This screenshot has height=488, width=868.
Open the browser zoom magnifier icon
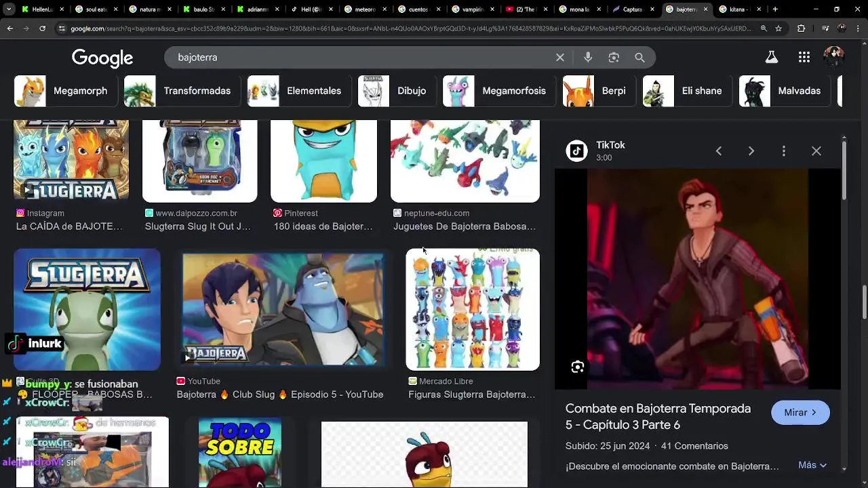tap(764, 28)
